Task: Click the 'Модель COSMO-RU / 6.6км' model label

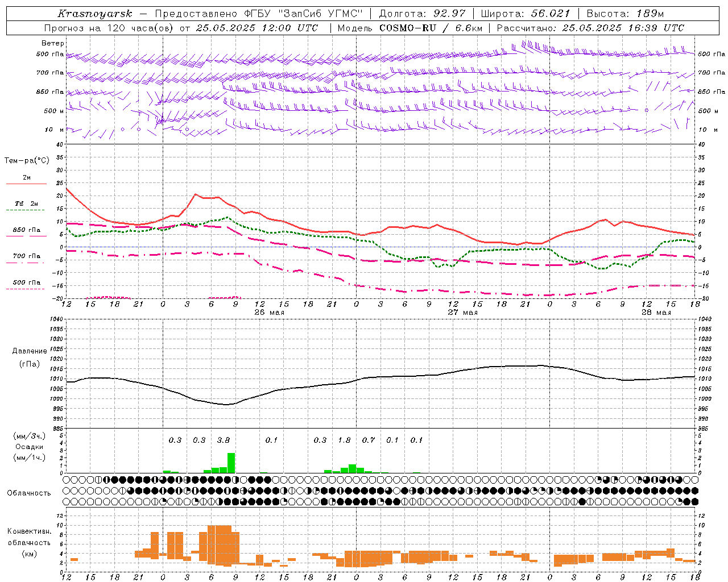Action: click(409, 28)
